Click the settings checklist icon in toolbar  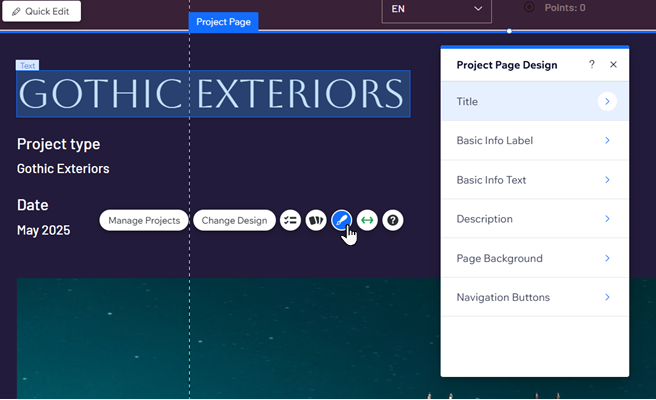coord(290,220)
